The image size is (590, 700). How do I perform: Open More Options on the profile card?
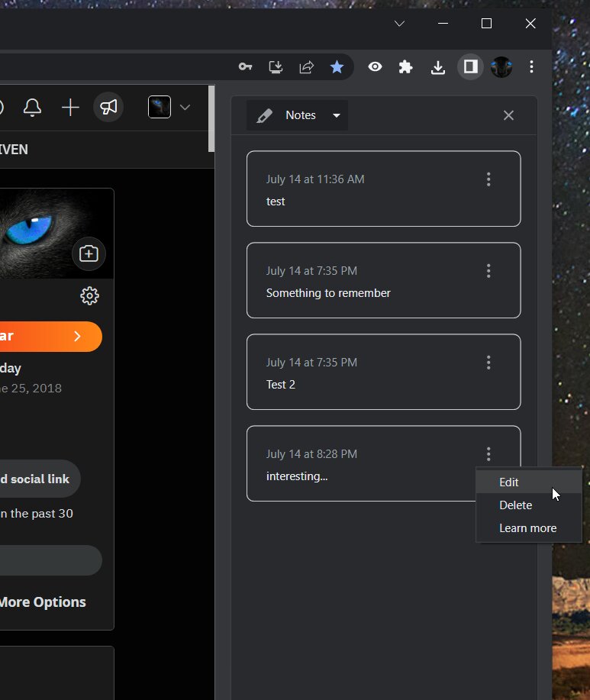(x=43, y=602)
